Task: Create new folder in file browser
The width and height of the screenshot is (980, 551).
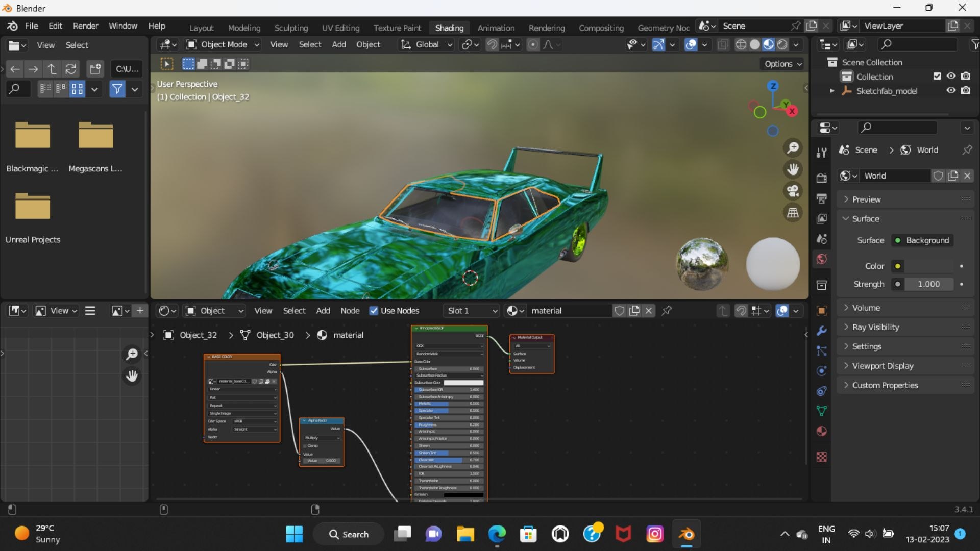Action: tap(95, 69)
